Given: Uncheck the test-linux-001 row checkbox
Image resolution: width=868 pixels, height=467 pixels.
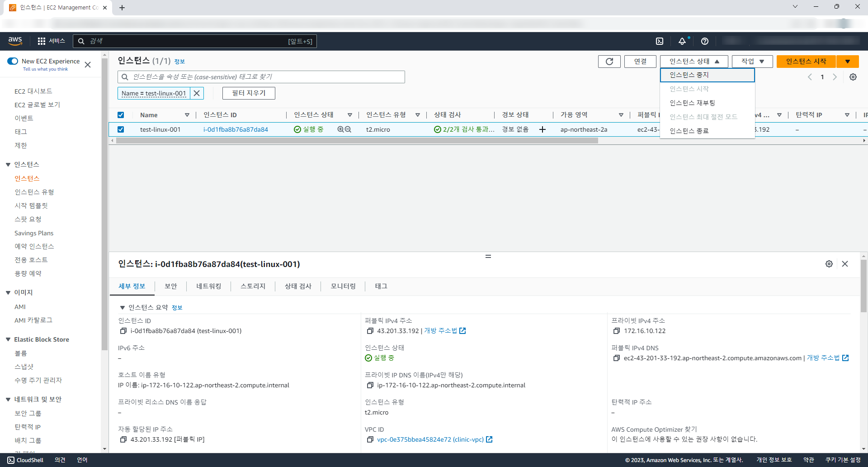Looking at the screenshot, I should click(x=121, y=129).
